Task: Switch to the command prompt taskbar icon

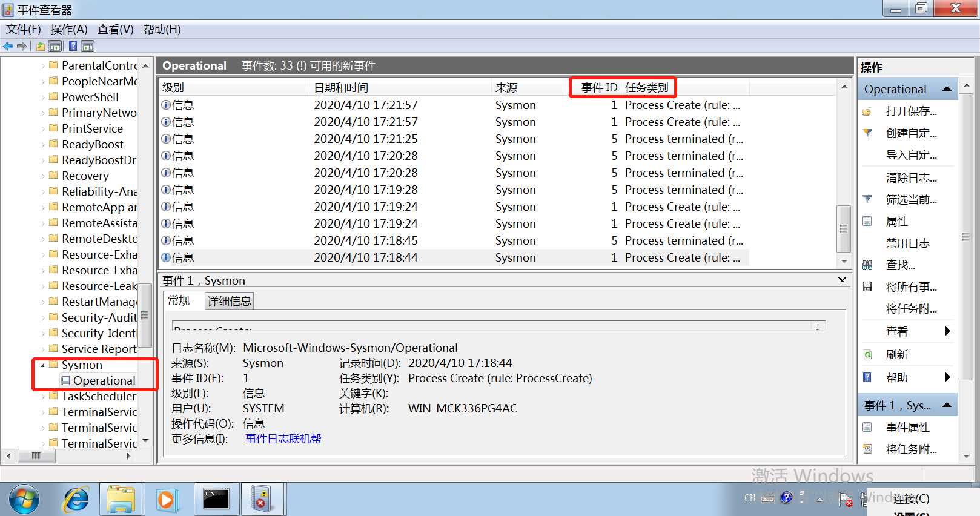Action: tap(216, 500)
